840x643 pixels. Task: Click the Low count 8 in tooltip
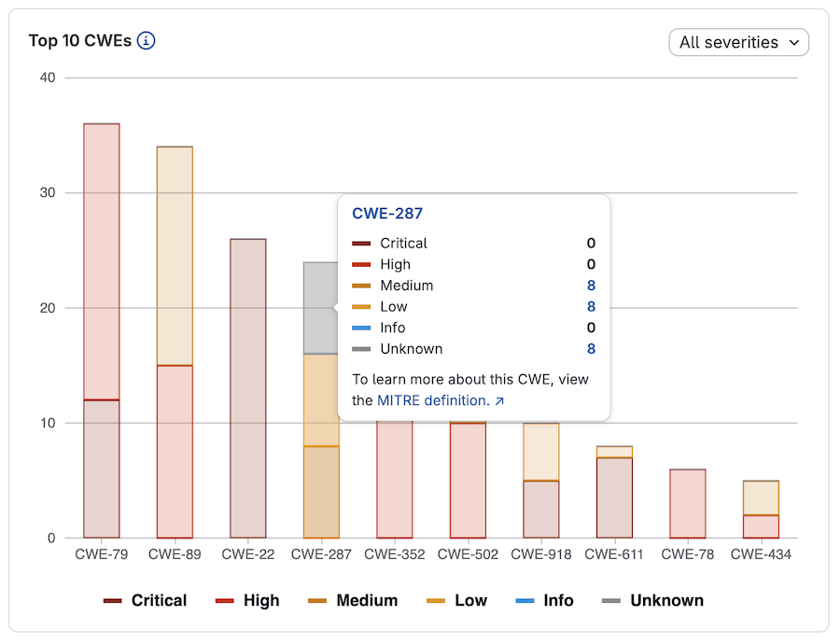point(591,307)
